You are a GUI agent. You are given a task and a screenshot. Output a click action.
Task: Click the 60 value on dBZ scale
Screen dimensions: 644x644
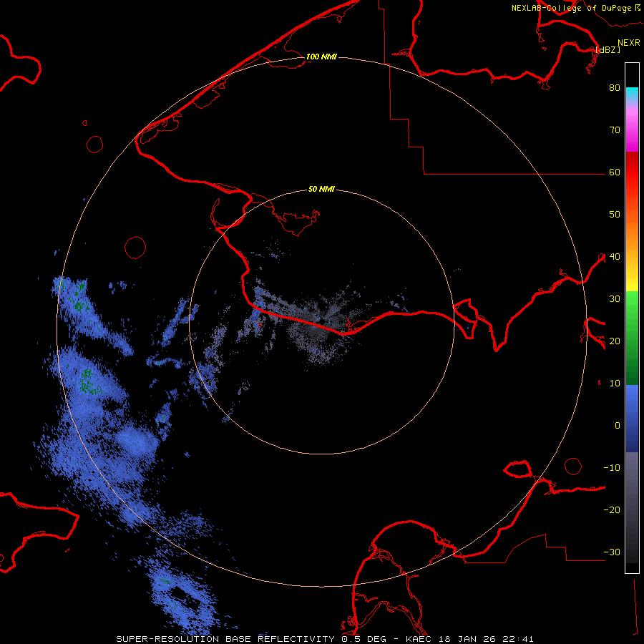(615, 172)
